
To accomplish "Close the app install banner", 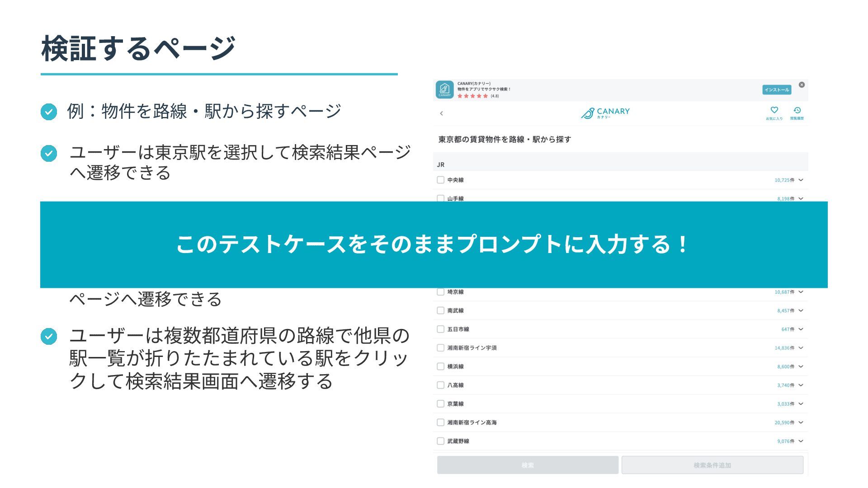I will [802, 85].
